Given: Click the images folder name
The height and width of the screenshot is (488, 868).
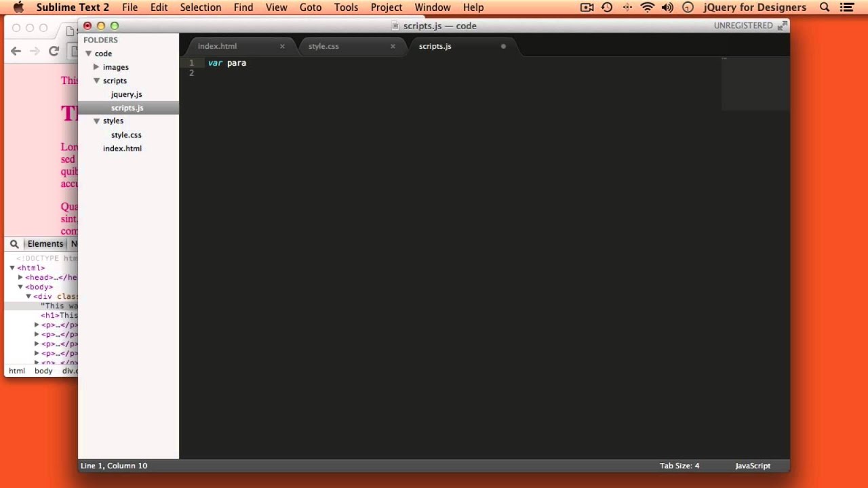Looking at the screenshot, I should [x=115, y=67].
